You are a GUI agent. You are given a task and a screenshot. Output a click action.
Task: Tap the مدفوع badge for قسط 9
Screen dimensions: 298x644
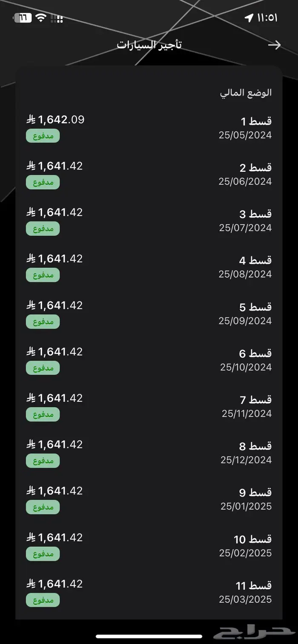(43, 507)
